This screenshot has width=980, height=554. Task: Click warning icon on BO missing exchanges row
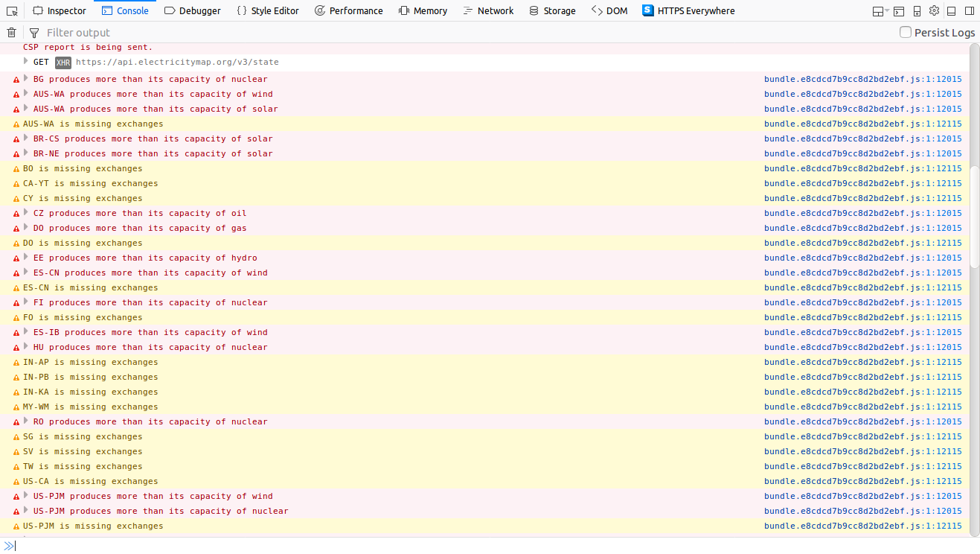pos(16,169)
